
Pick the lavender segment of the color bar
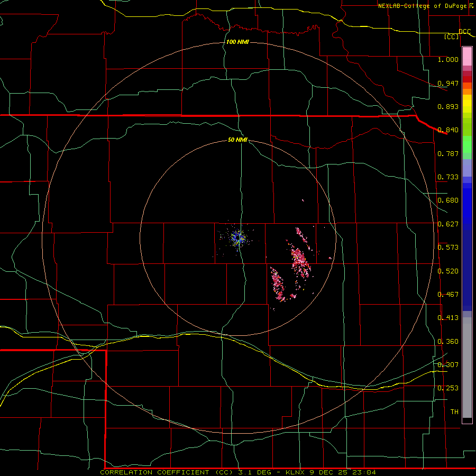467,168
